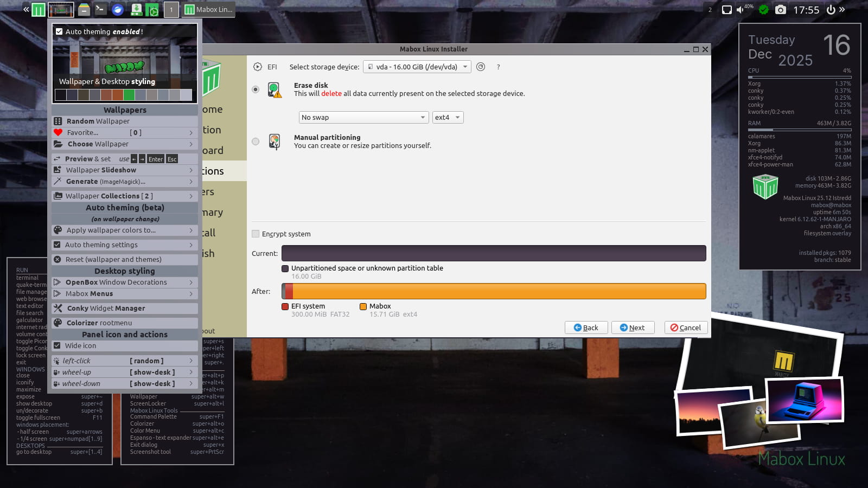The width and height of the screenshot is (868, 488).
Task: Open the blue web browser launcher
Action: click(118, 9)
